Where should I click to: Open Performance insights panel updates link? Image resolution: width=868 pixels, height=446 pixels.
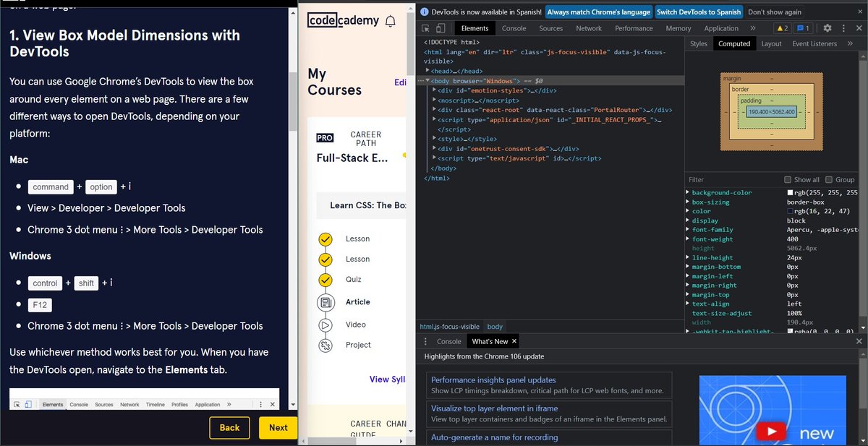[493, 379]
